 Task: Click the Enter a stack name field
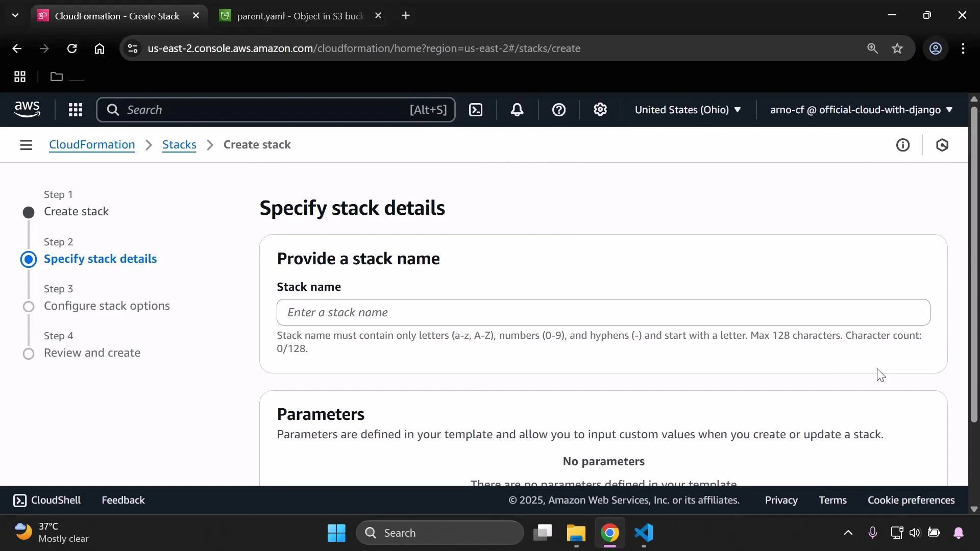point(602,312)
